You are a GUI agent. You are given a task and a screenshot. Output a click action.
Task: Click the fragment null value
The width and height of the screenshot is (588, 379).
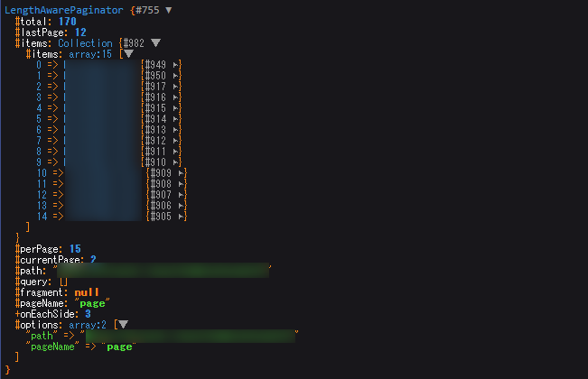tap(87, 292)
